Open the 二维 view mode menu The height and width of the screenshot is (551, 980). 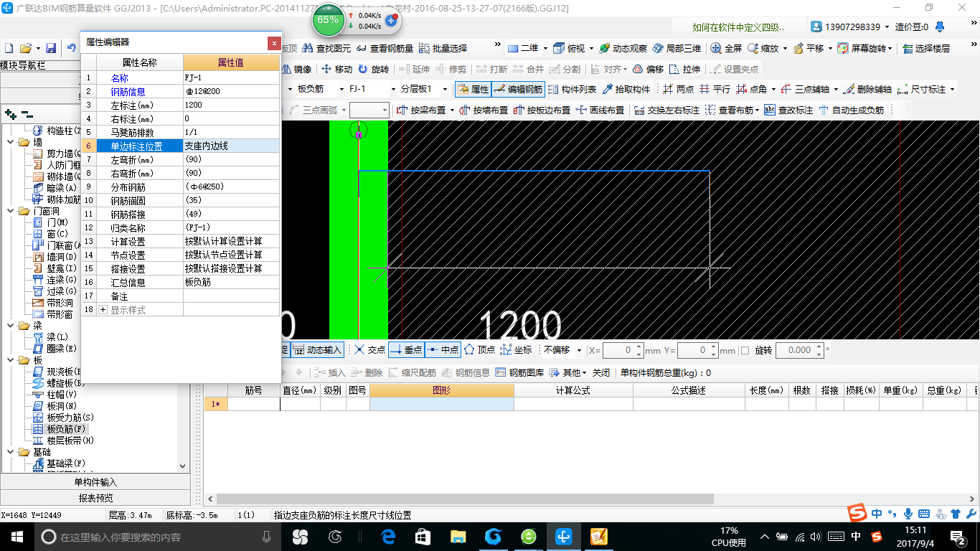tap(528, 48)
